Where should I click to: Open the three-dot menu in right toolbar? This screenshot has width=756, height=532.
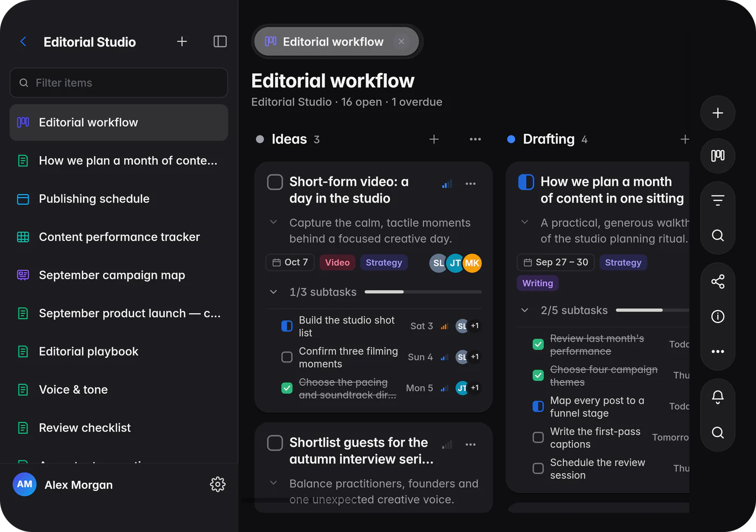(718, 352)
